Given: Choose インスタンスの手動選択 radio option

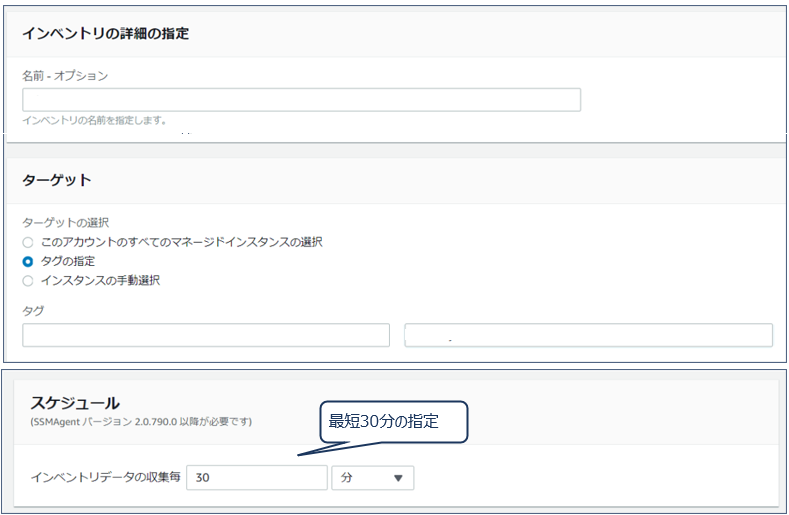Looking at the screenshot, I should pyautogui.click(x=28, y=280).
